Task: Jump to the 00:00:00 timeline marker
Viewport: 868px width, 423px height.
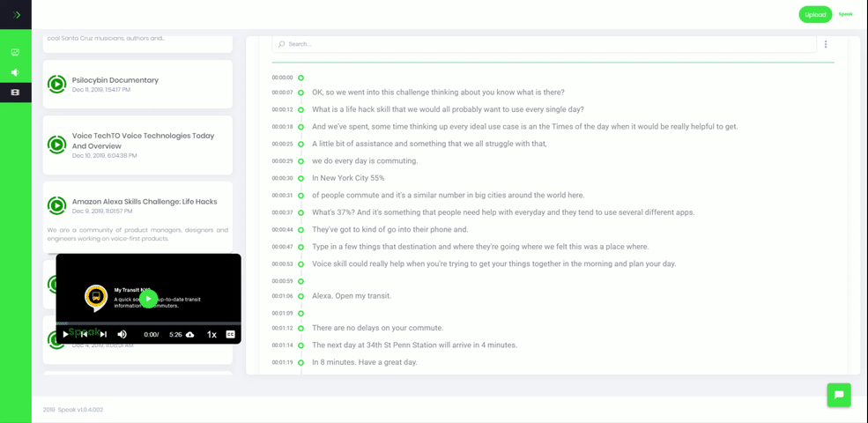Action: pyautogui.click(x=301, y=78)
